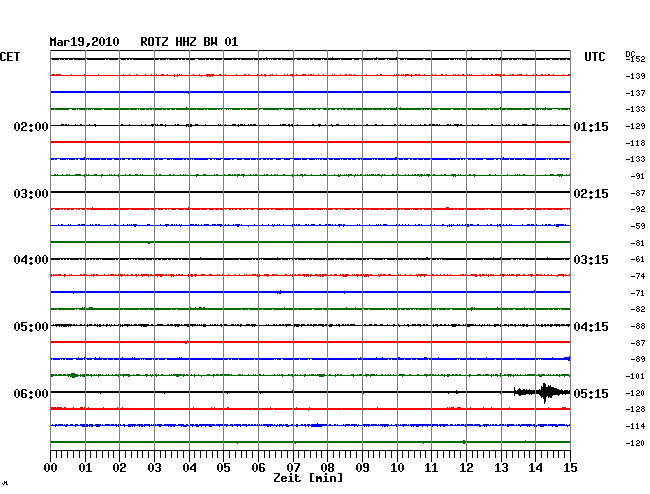Screen dimensions: 650x494
Task: Click minute label 02 on the time axis
Action: pyautogui.click(x=119, y=468)
